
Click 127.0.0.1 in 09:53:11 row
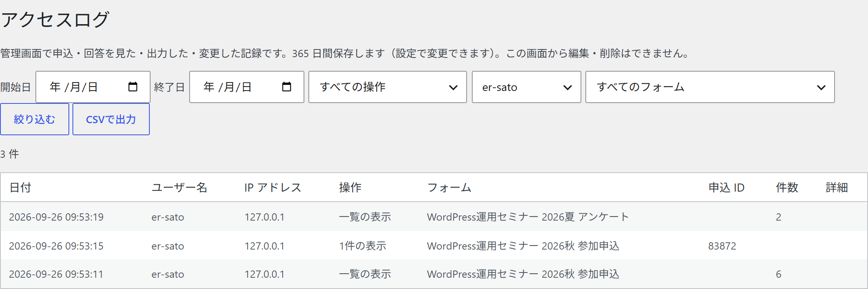click(265, 274)
